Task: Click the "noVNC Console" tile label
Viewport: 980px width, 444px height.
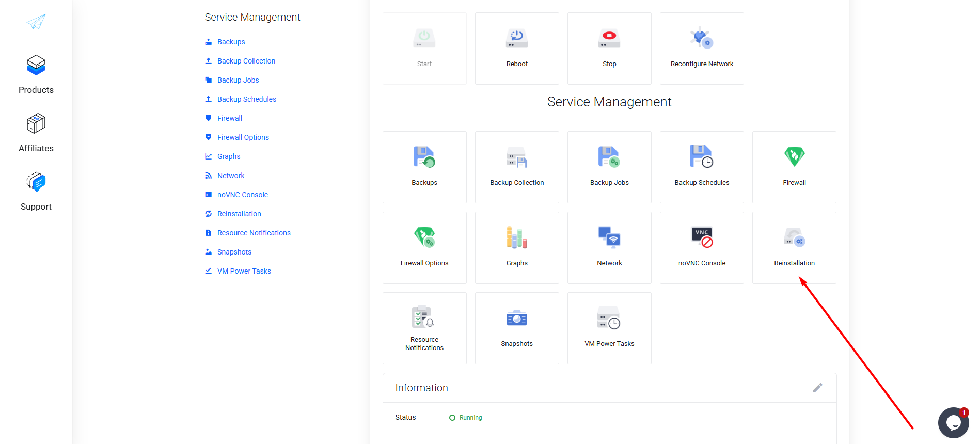Action: [x=702, y=263]
